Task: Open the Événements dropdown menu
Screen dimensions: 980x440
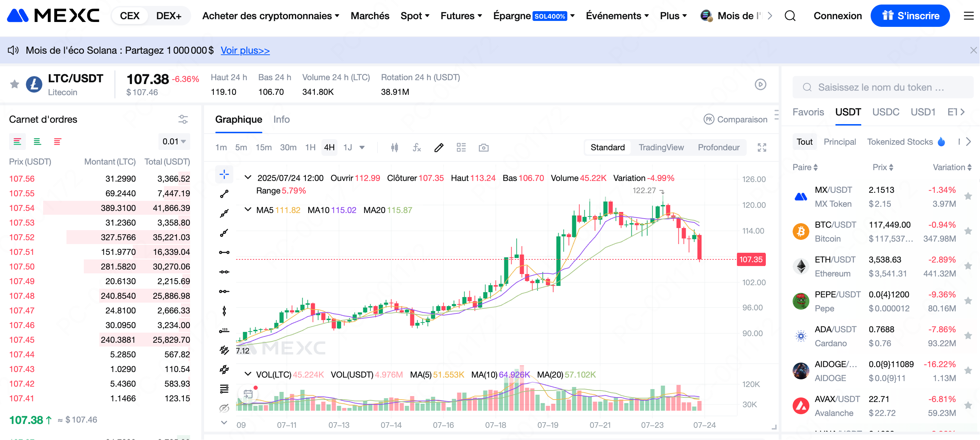Action: 617,16
